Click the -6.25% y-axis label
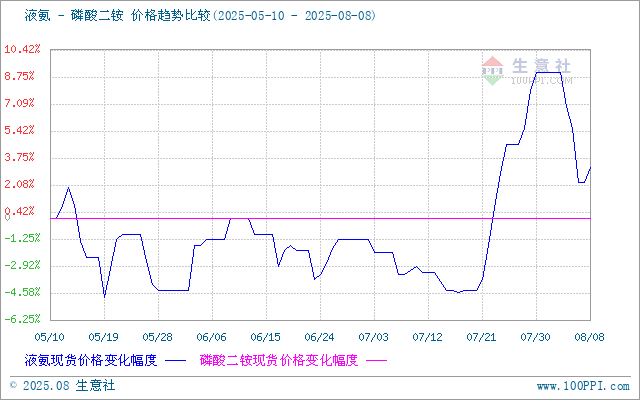Image resolution: width=640 pixels, height=400 pixels. (22, 319)
